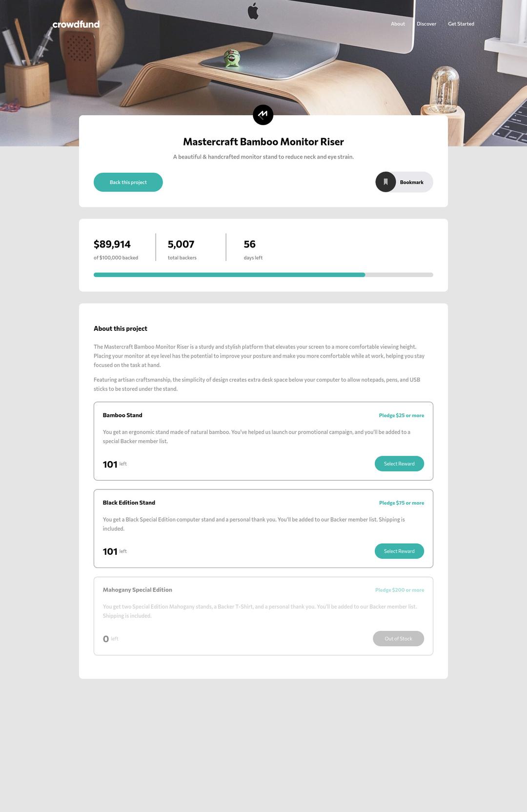
Task: Click the 5,007 total backers stat
Action: (181, 244)
